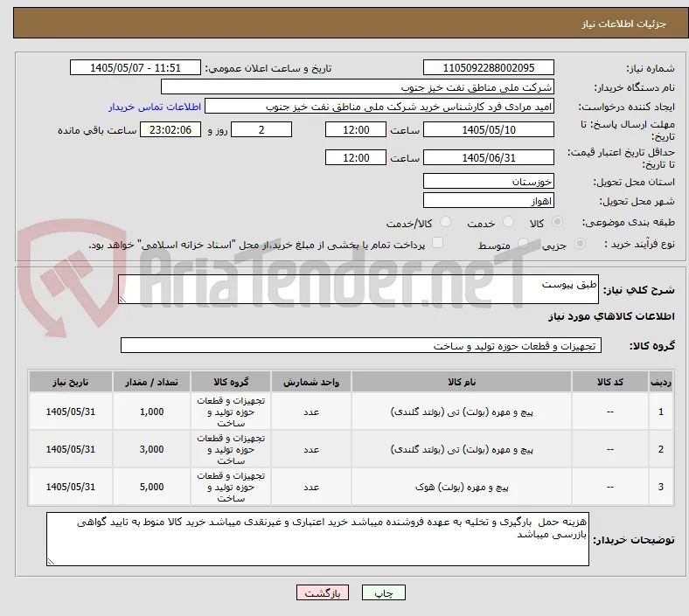Click quantity cell 3,000
This screenshot has width=689, height=616.
[x=151, y=449]
